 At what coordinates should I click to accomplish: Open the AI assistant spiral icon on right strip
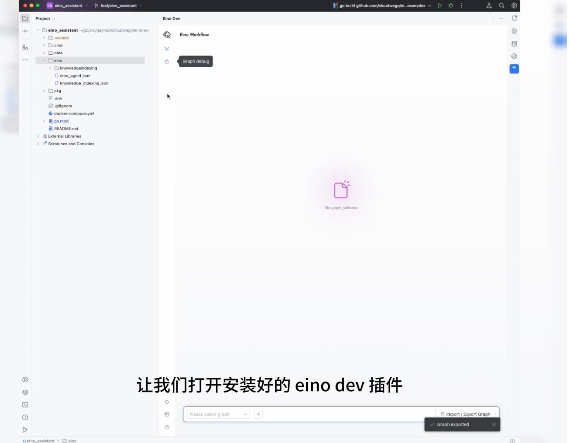514,31
